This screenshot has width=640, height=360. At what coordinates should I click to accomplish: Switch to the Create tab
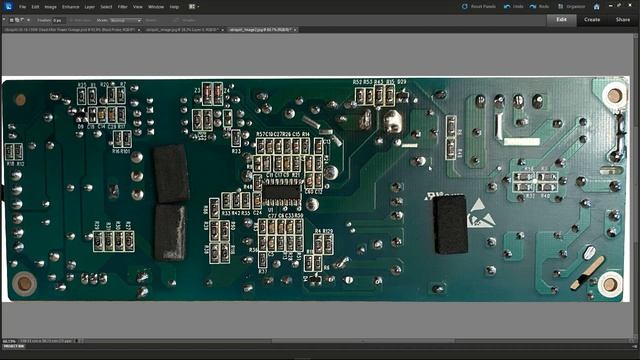pyautogui.click(x=592, y=20)
